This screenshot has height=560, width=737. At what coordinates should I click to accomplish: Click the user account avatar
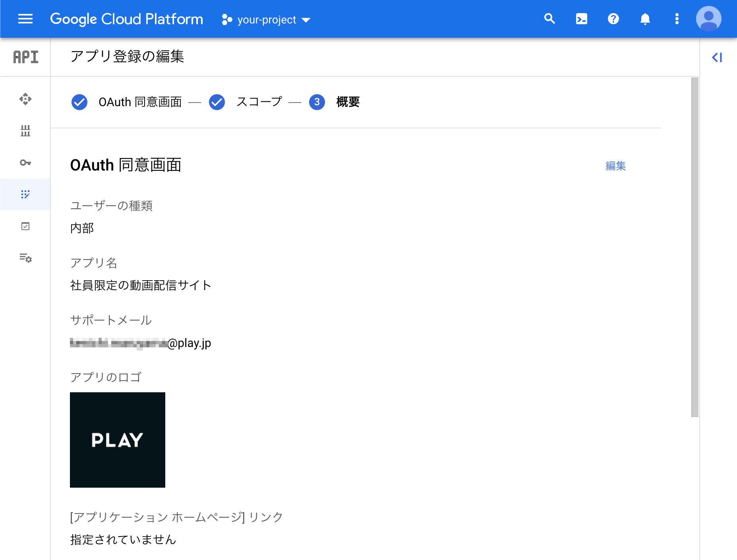click(709, 19)
